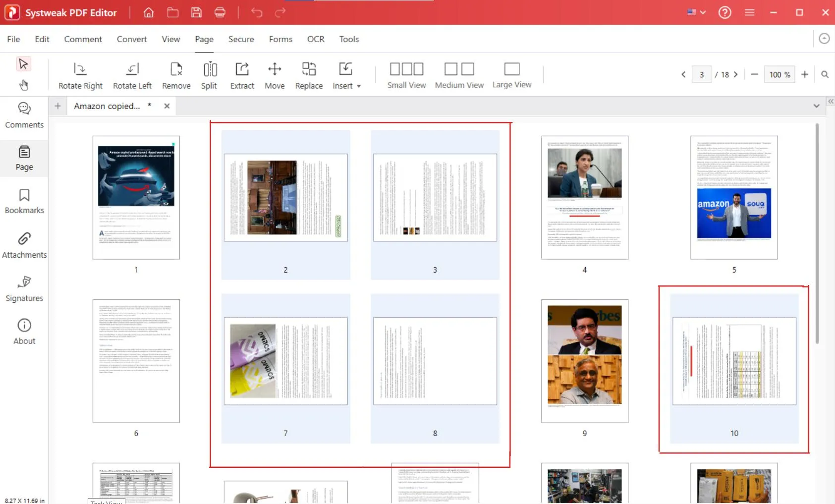835x504 pixels.
Task: Open the OCR menu
Action: coord(315,39)
